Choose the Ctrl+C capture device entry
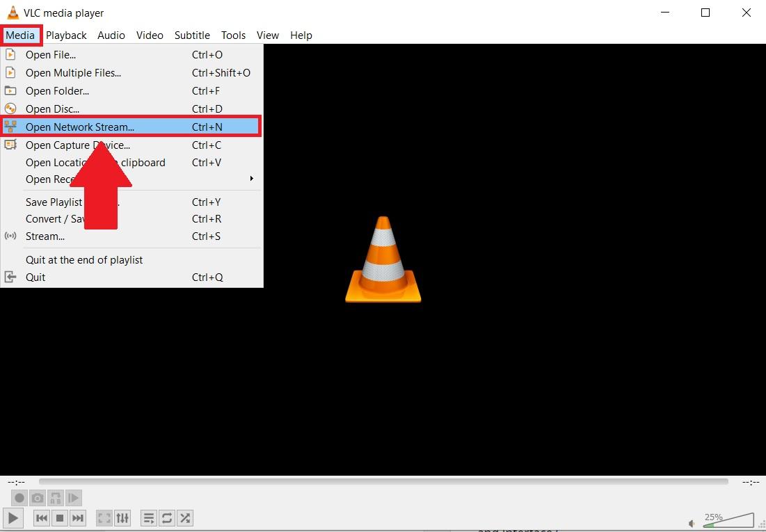The width and height of the screenshot is (766, 532). click(131, 145)
